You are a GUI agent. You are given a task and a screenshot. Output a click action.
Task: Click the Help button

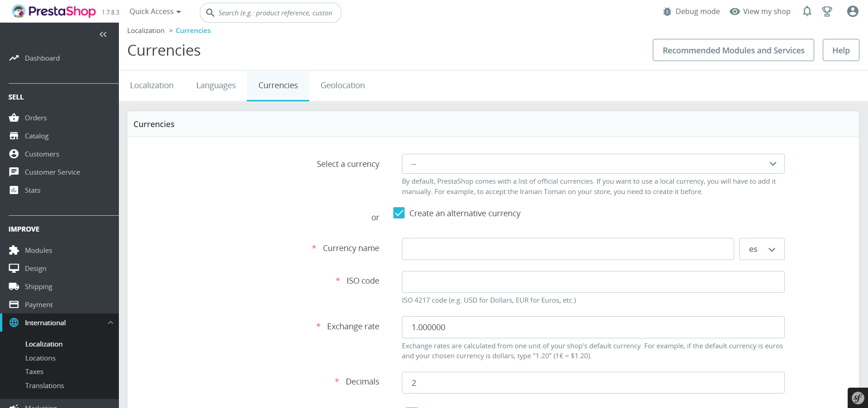pyautogui.click(x=840, y=50)
